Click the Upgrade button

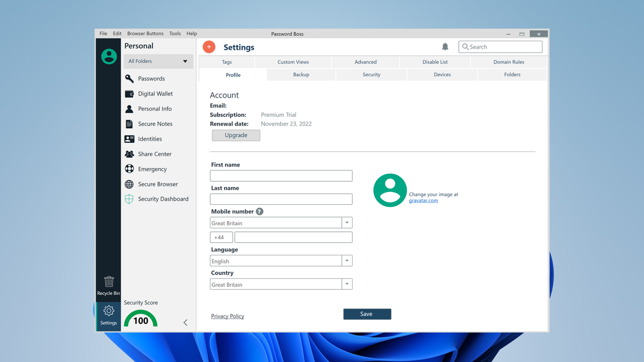[x=236, y=135]
